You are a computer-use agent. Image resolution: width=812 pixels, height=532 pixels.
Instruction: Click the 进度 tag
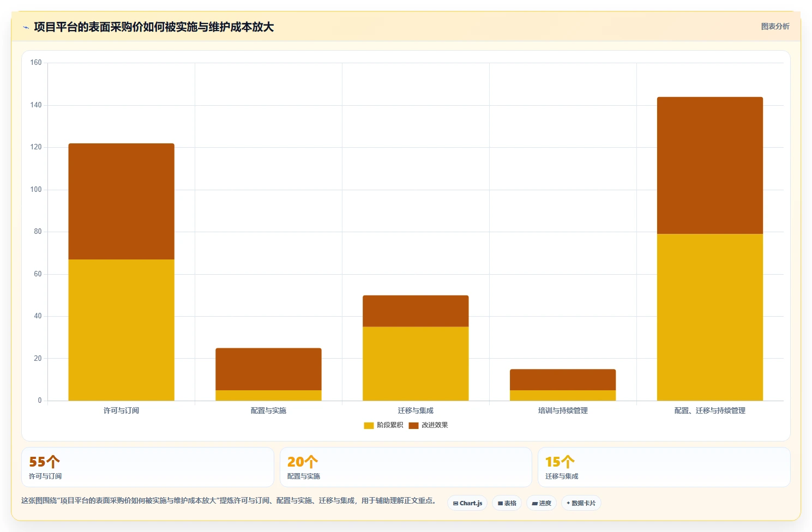542,503
